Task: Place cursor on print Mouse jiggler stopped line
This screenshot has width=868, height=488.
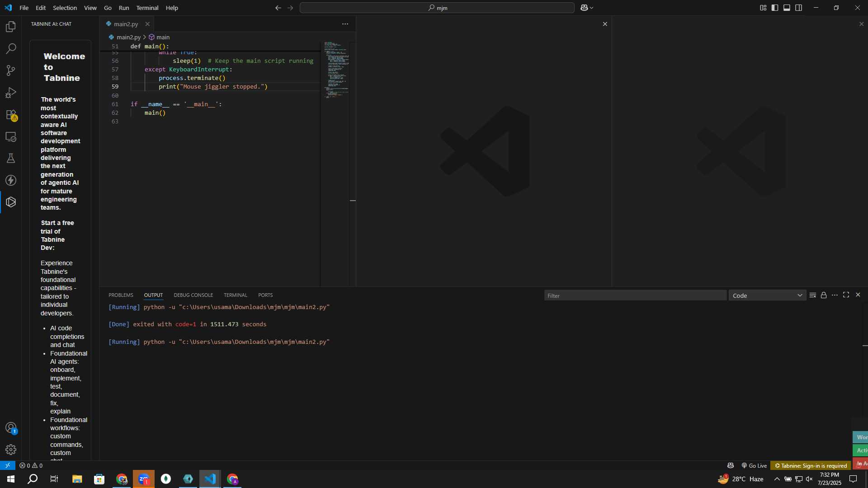Action: pyautogui.click(x=213, y=87)
